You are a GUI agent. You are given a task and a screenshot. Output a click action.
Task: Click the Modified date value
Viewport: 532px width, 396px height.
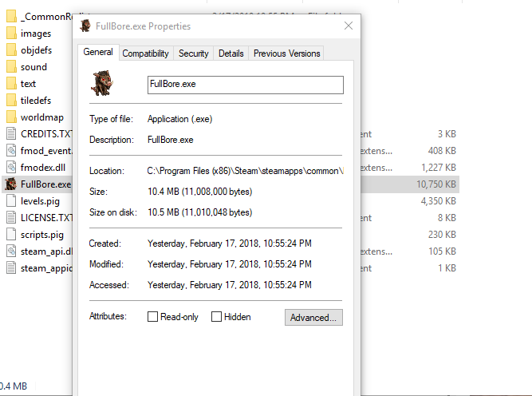coord(230,264)
